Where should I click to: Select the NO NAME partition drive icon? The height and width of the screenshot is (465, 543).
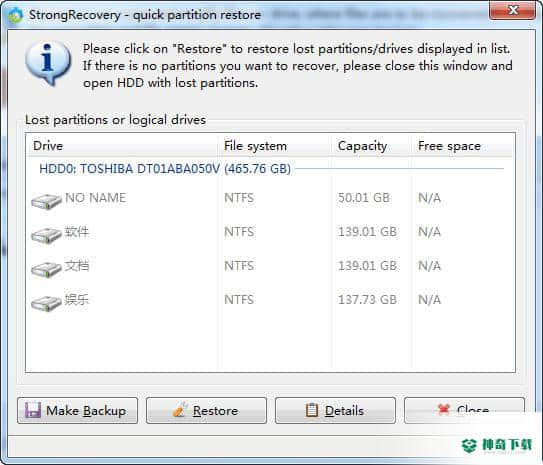click(x=46, y=202)
